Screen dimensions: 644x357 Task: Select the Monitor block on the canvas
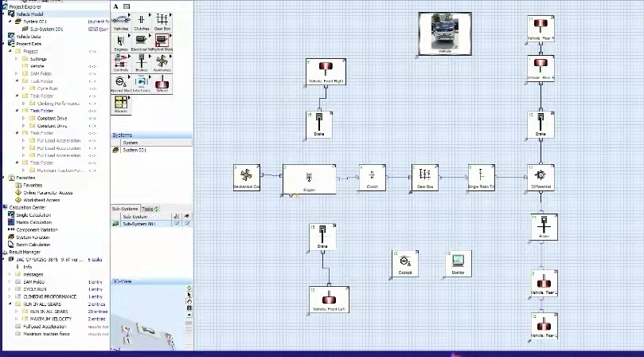pyautogui.click(x=458, y=263)
